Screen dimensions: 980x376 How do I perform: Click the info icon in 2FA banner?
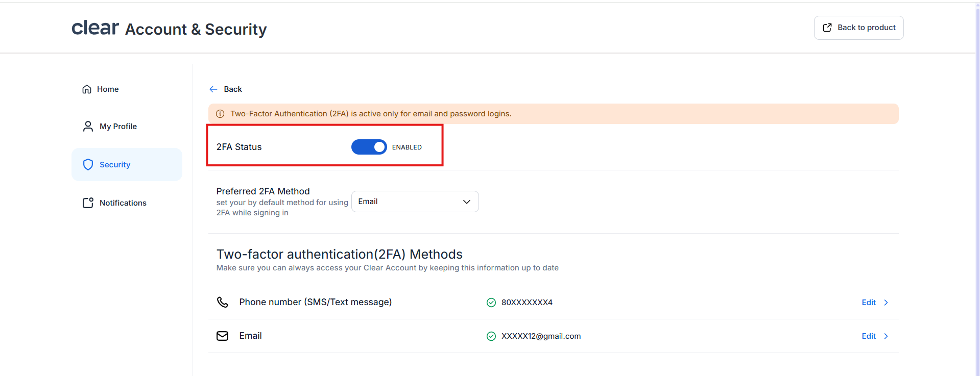(220, 114)
